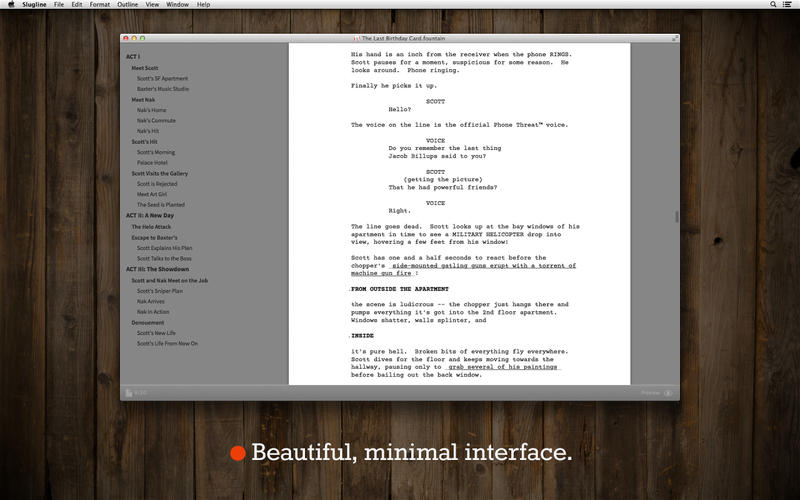Click the file icon beside the window title
800x500 pixels.
click(357, 38)
